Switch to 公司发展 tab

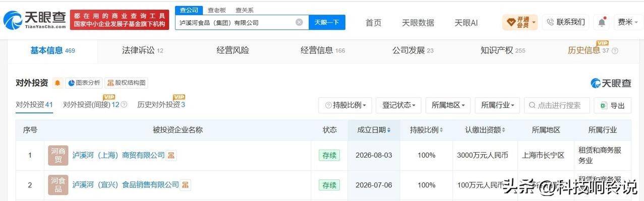click(x=413, y=50)
